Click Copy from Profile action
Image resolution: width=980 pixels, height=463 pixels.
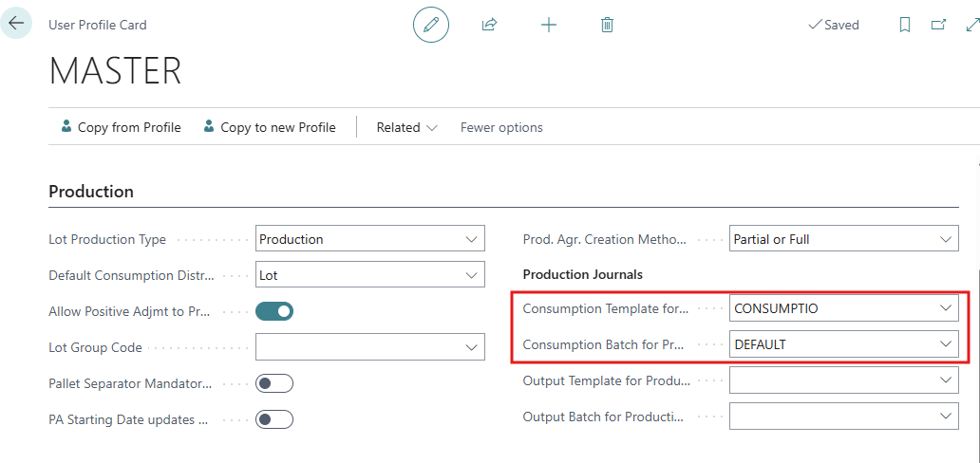[122, 127]
